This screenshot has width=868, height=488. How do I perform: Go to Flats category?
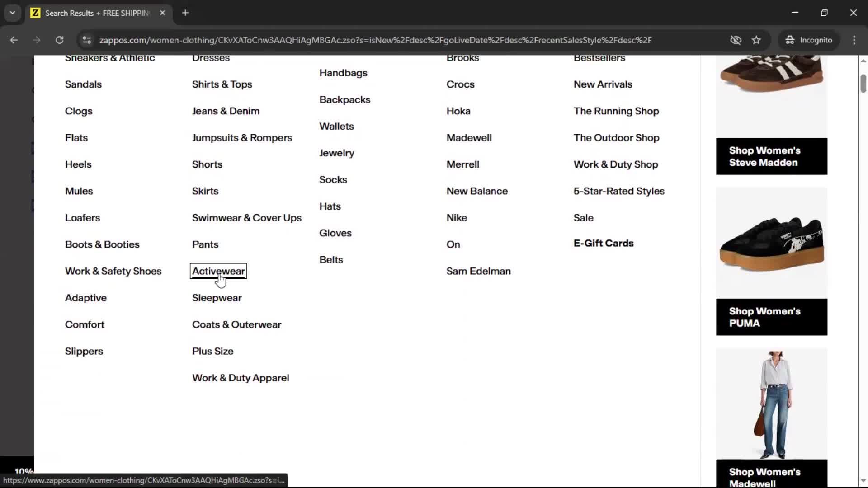coord(76,138)
